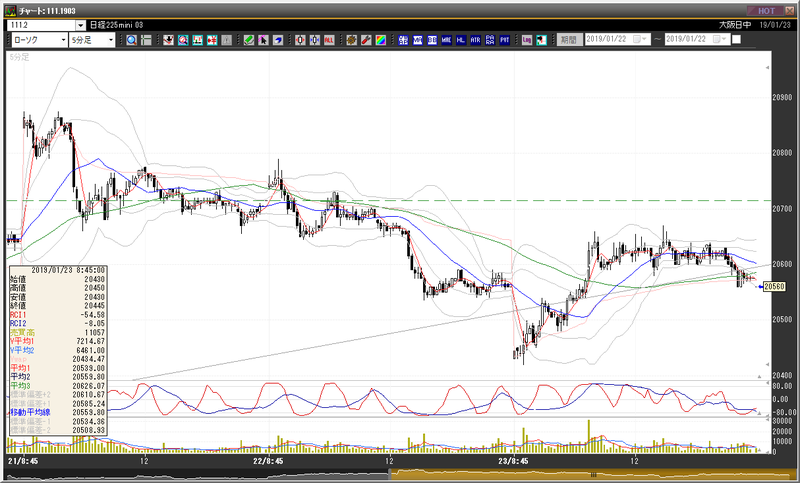This screenshot has height=483, width=800.
Task: Click the magnifier zoom icon in toolbar
Action: [x=132, y=40]
